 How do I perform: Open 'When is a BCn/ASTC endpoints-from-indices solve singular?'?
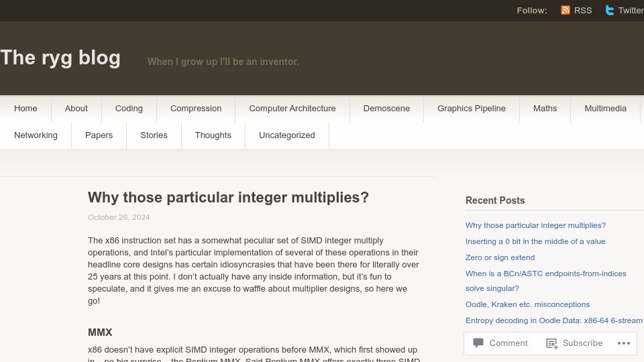pyautogui.click(x=545, y=281)
